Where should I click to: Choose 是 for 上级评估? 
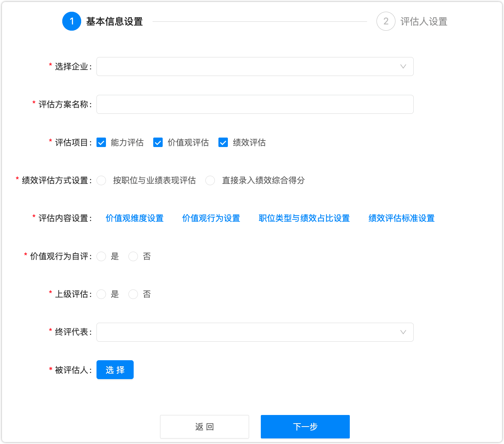click(101, 294)
